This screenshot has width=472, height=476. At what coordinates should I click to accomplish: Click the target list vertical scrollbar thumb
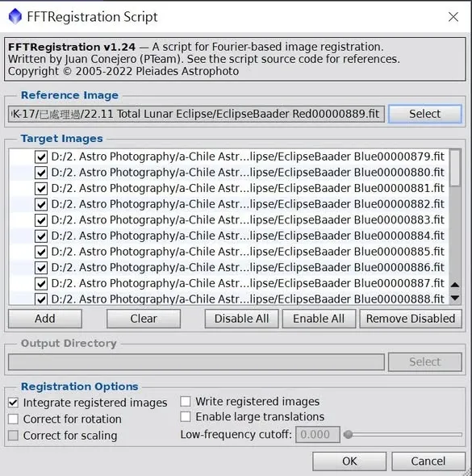point(455,168)
